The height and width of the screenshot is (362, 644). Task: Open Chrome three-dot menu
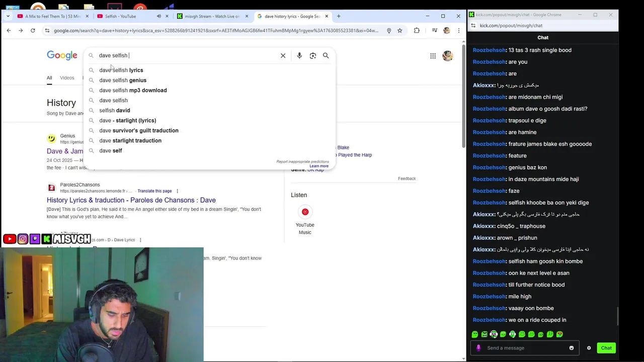click(458, 31)
